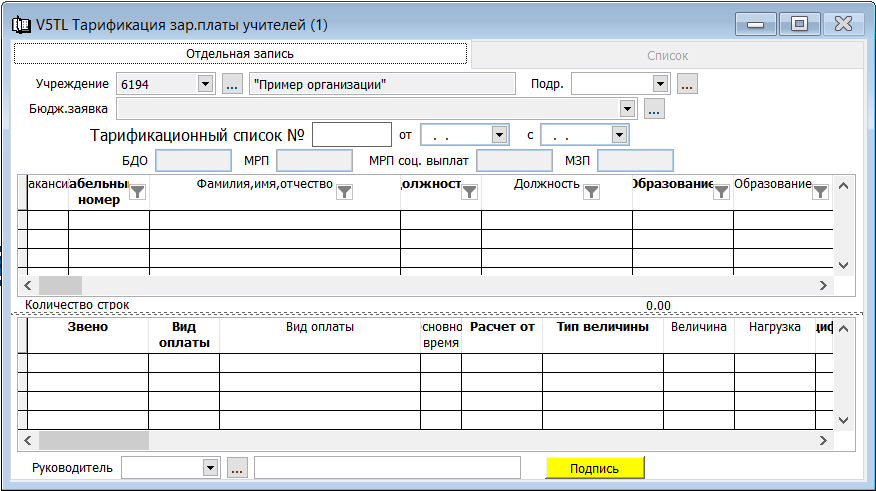
Task: Click the Вид оплаты bold column header
Action: tap(183, 334)
